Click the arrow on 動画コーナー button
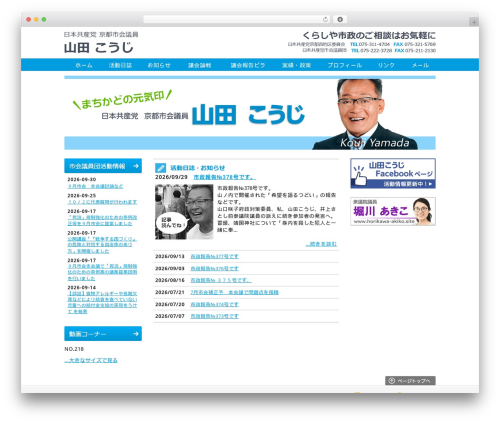This screenshot has height=423, width=500. (136, 334)
